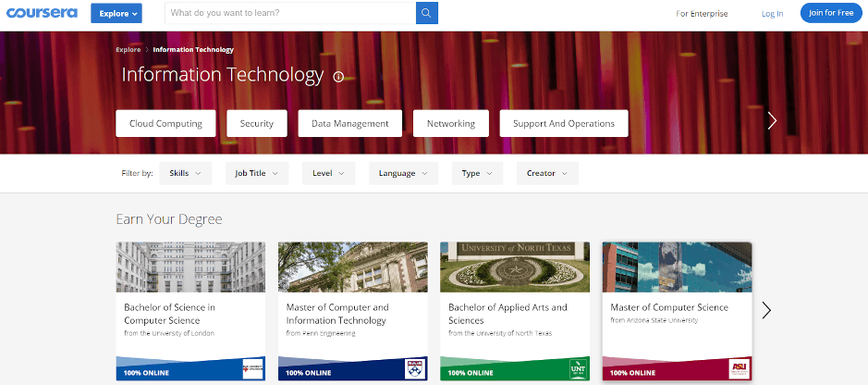The width and height of the screenshot is (868, 385).
Task: Expand the Skills filter
Action: click(185, 173)
